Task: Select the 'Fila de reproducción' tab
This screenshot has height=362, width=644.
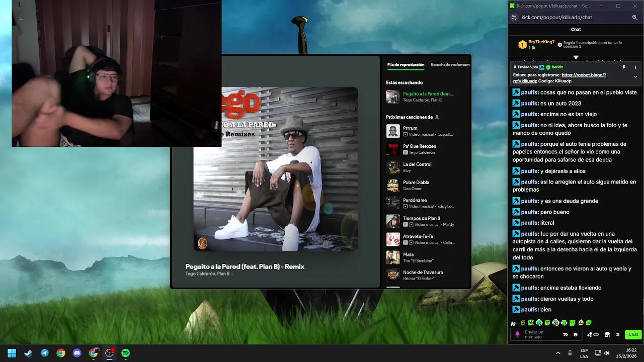Action: click(406, 65)
